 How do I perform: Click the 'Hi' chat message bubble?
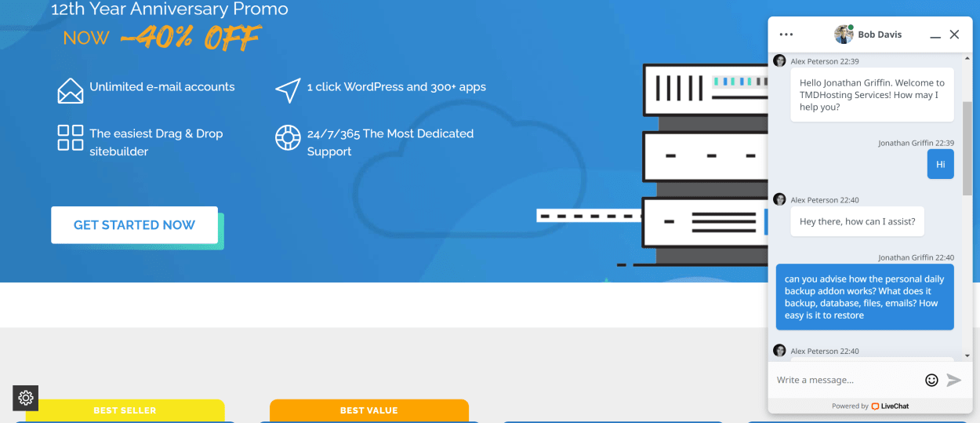941,165
